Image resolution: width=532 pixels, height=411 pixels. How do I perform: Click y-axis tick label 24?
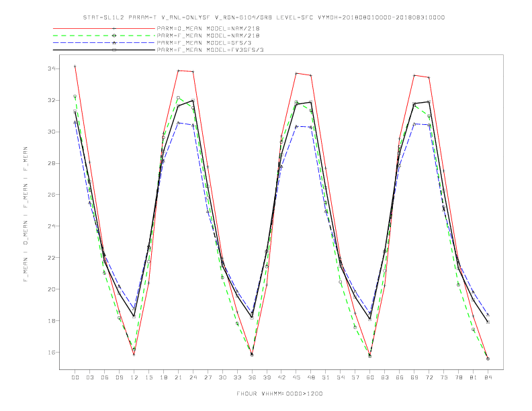[x=52, y=226]
